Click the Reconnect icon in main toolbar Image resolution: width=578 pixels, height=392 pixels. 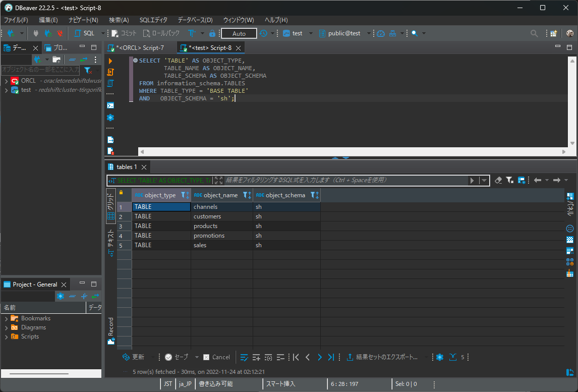point(48,33)
